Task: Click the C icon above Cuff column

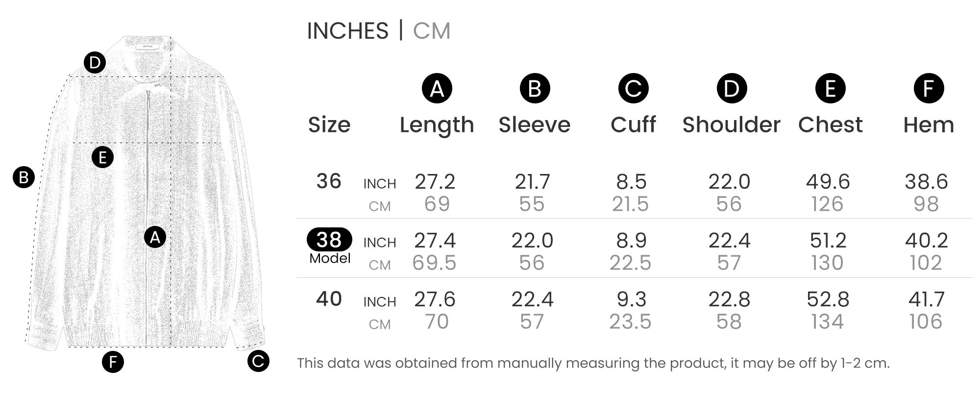Action: pyautogui.click(x=633, y=89)
